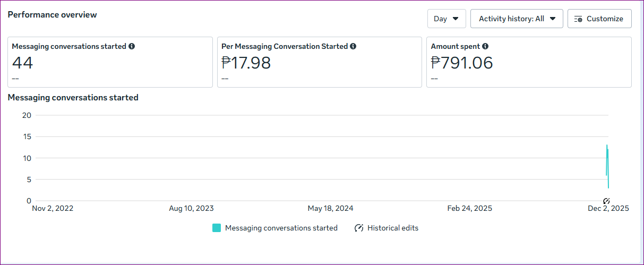
Task: Click historical edit marker on chart x-axis
Action: click(606, 201)
